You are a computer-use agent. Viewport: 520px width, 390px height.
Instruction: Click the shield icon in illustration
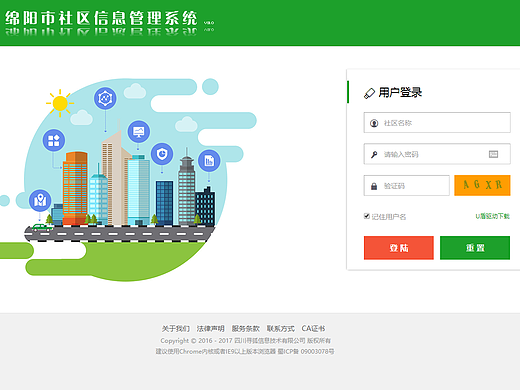pos(162,154)
